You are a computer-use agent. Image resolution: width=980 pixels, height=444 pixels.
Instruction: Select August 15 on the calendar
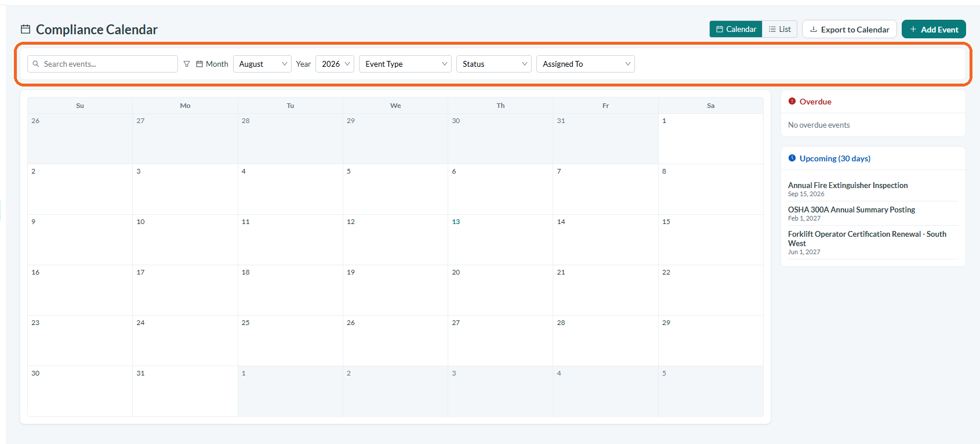pos(710,240)
